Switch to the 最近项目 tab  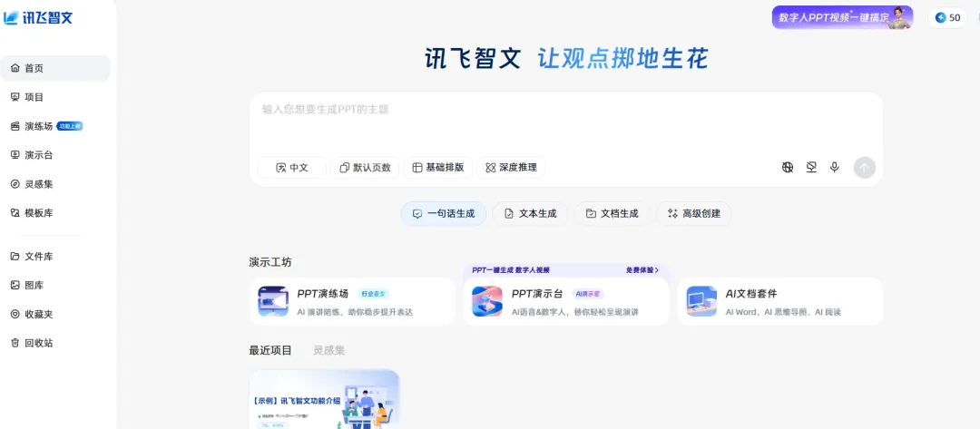[270, 350]
